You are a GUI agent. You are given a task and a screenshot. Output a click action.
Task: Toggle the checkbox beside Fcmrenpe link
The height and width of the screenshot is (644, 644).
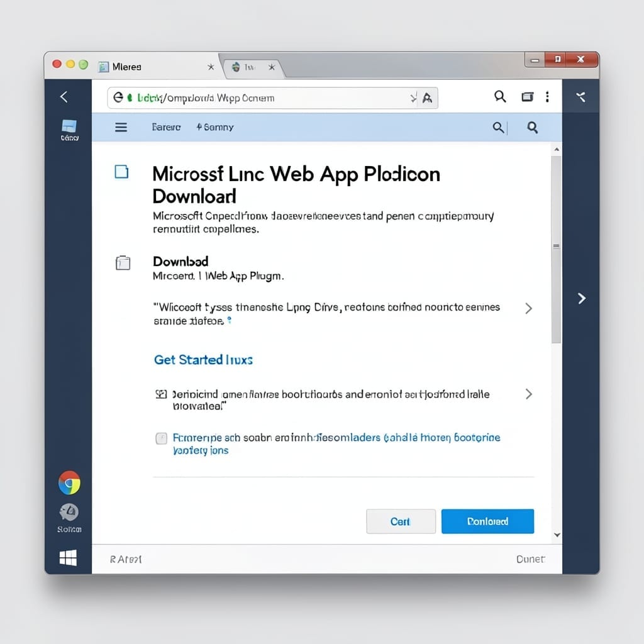pyautogui.click(x=162, y=438)
